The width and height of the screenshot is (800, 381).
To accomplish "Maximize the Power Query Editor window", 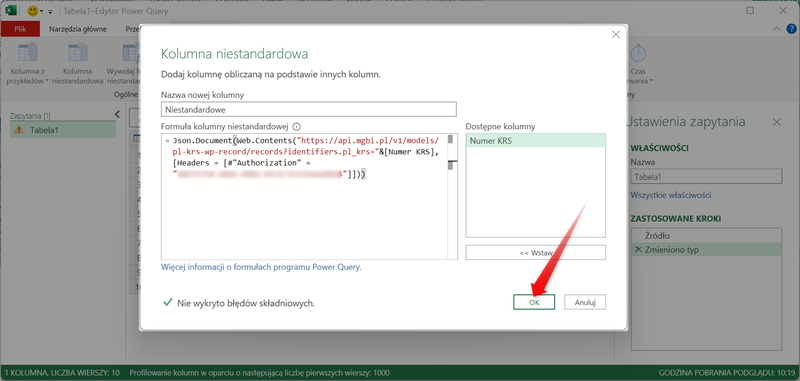I will coord(750,11).
